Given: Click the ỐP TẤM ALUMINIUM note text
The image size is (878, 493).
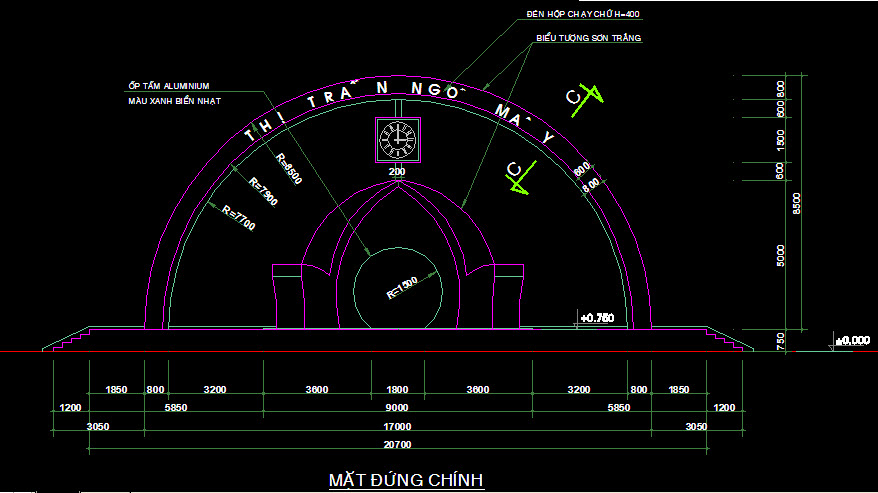Looking at the screenshot, I should [x=167, y=86].
